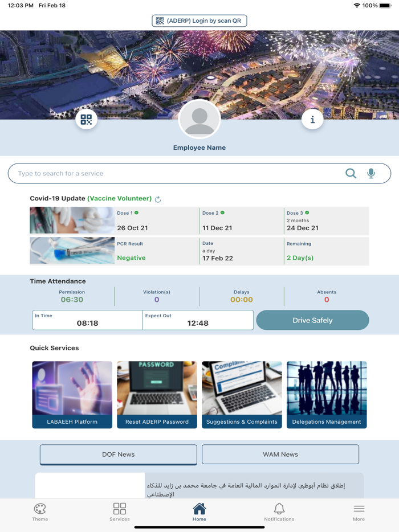
Task: Refresh the Covid-19 Update section
Action: point(158,199)
